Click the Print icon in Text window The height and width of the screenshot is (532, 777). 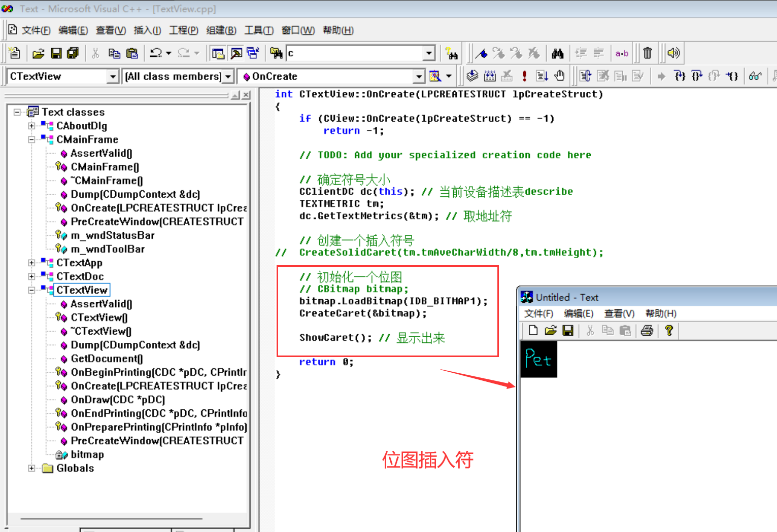647,331
